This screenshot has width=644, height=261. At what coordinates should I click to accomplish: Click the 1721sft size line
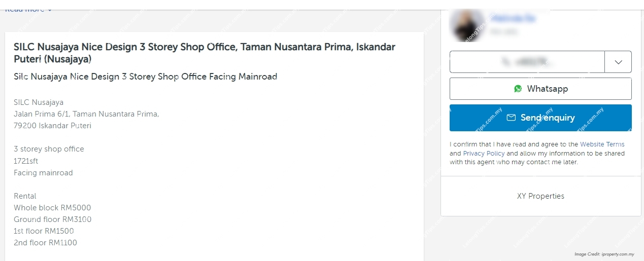26,161
